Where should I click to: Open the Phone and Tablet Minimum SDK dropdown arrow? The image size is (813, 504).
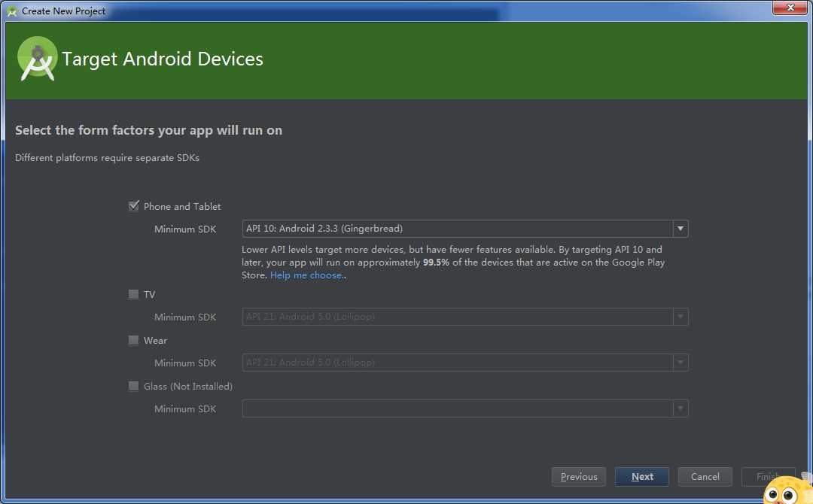pyautogui.click(x=681, y=229)
